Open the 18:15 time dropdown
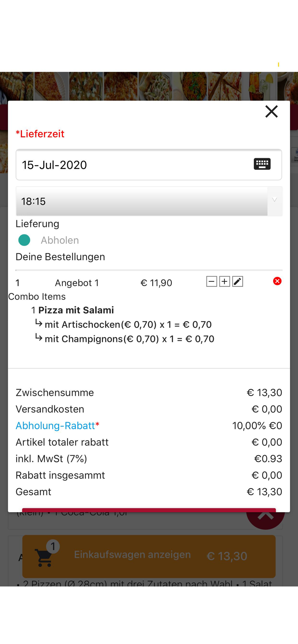The image size is (298, 644). coord(142,201)
